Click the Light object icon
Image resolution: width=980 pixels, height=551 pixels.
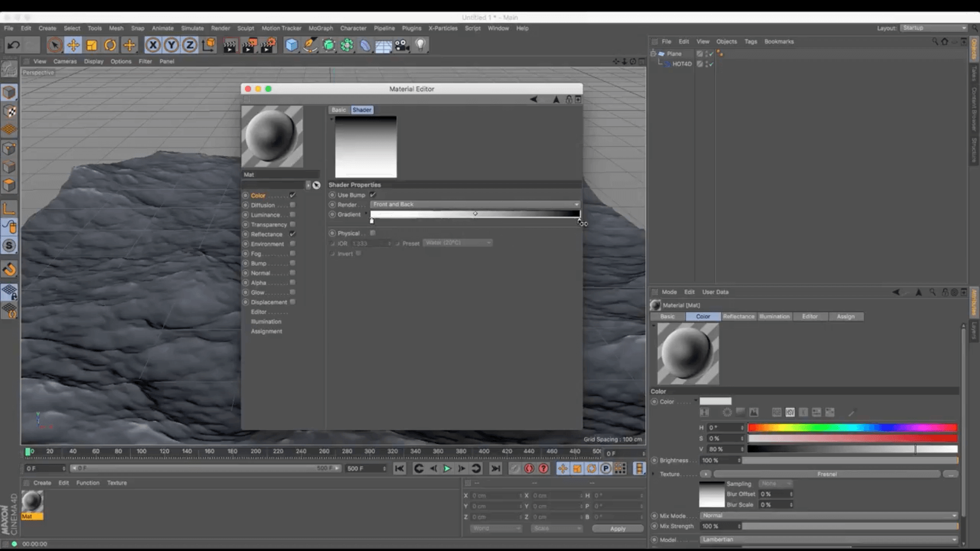click(421, 45)
